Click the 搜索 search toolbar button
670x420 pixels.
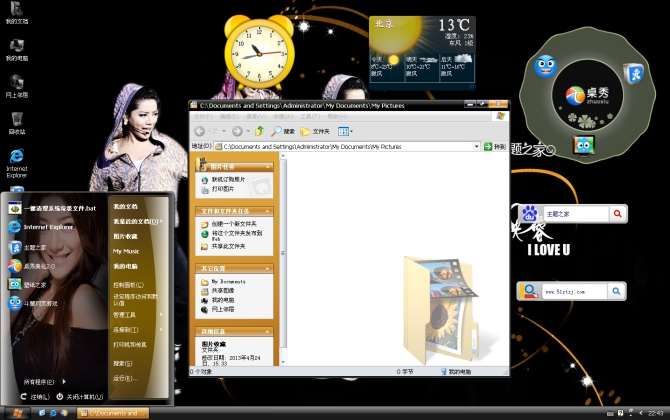283,131
